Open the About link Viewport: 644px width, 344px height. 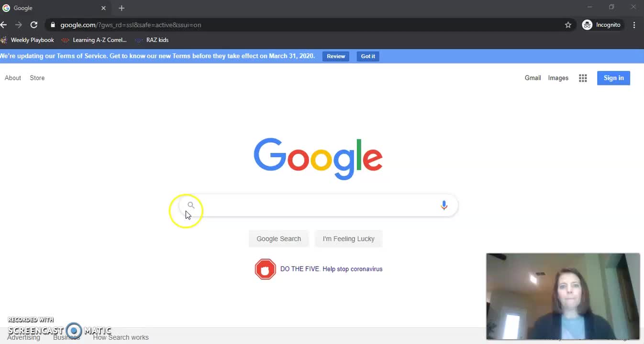[x=13, y=78]
